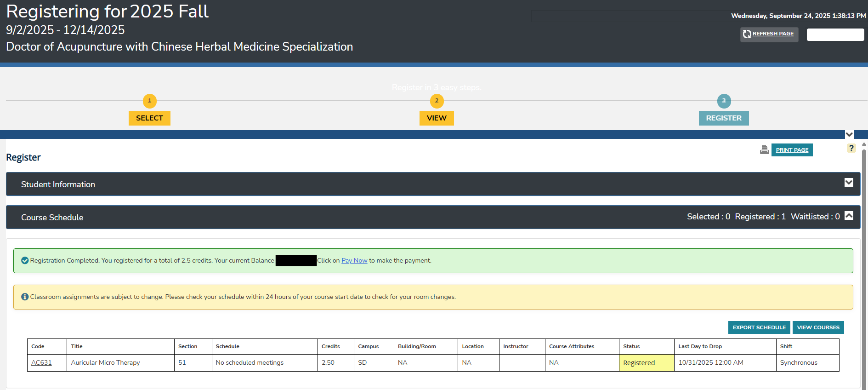Image resolution: width=868 pixels, height=390 pixels.
Task: Click the Export Schedule button
Action: coord(759,327)
